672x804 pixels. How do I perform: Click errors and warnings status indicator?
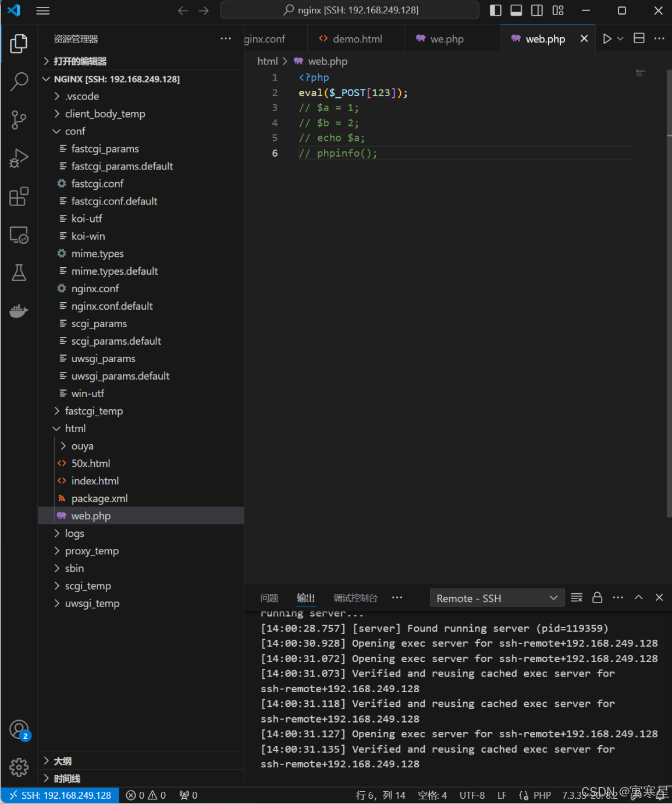point(146,795)
